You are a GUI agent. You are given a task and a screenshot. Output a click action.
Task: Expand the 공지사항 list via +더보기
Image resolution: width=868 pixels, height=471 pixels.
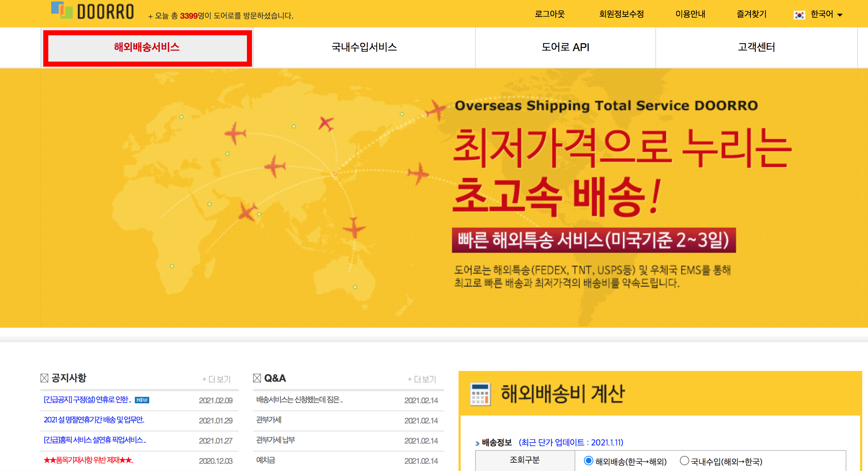(x=216, y=379)
